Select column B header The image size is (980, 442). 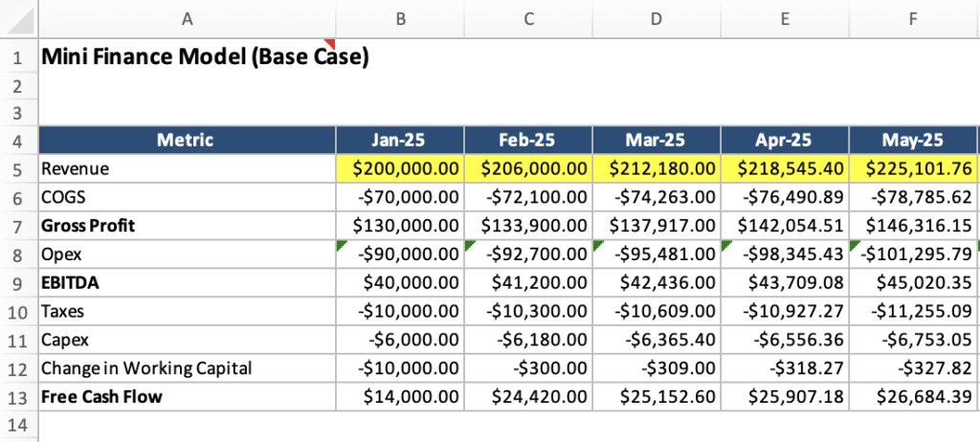point(400,18)
